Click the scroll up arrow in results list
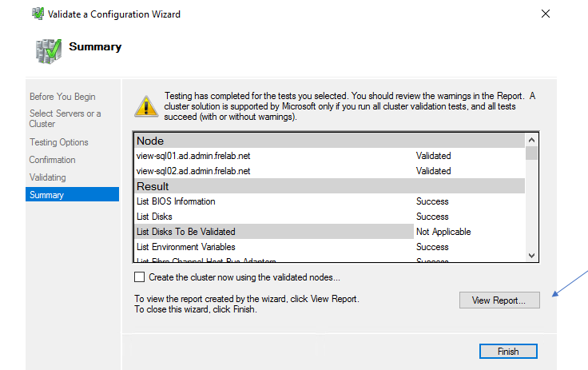588x370 pixels. pos(531,140)
